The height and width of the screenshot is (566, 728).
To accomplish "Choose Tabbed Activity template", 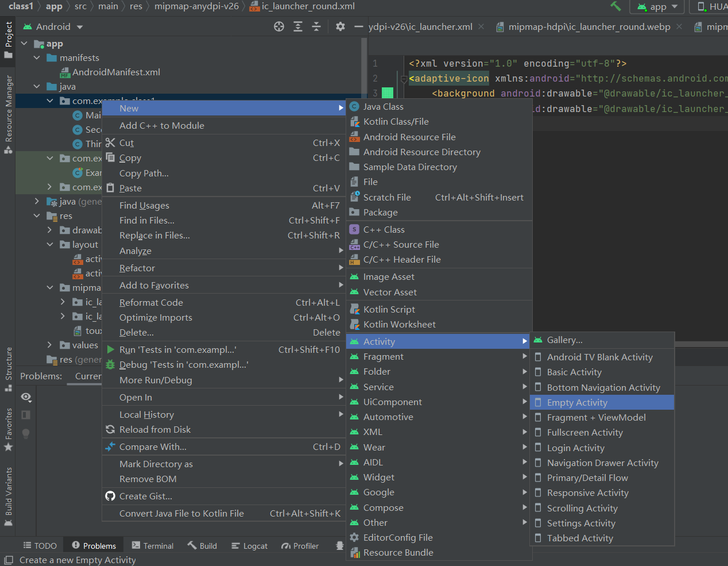I will [602, 538].
